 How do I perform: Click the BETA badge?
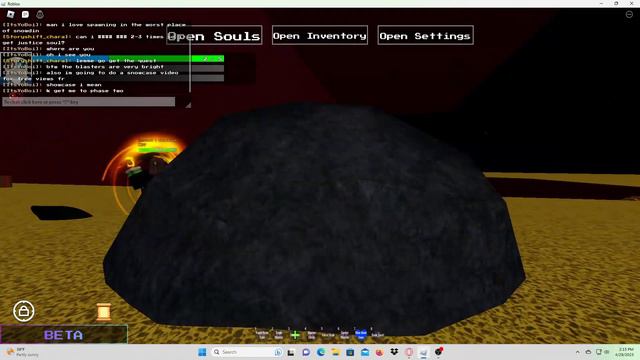pos(64,335)
